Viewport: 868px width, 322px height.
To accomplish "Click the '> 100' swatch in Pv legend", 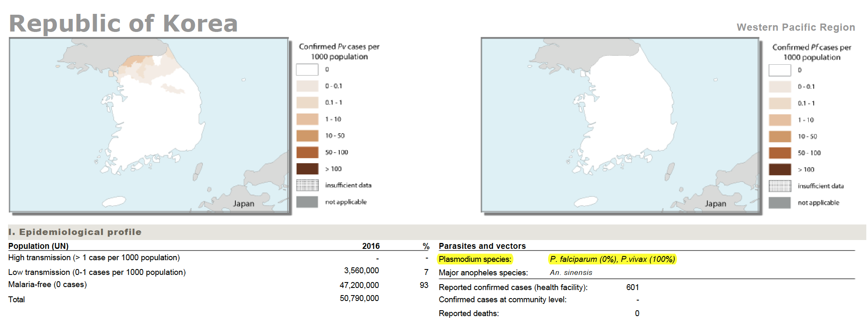I will (x=307, y=169).
